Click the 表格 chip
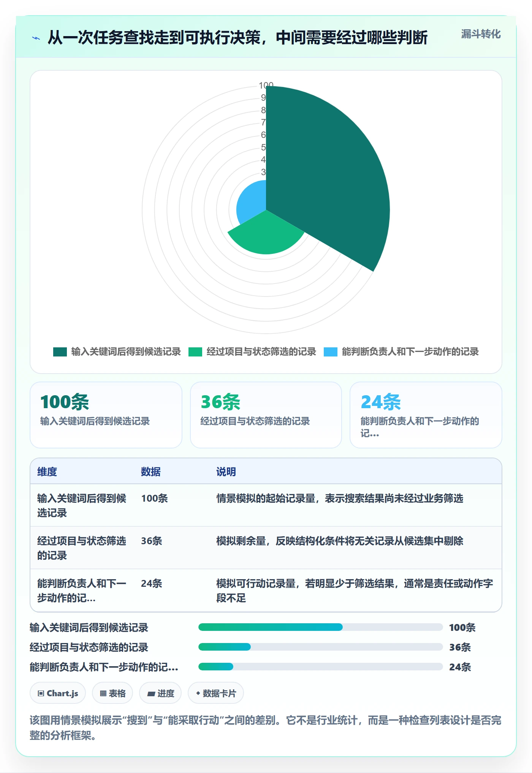Viewport: 532px width, 773px height. (112, 693)
